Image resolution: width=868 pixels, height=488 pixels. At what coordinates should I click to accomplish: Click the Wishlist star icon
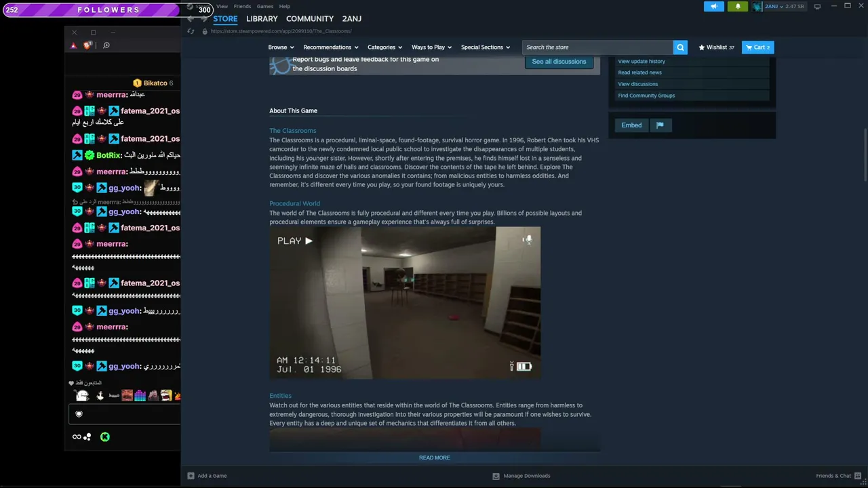(x=702, y=47)
